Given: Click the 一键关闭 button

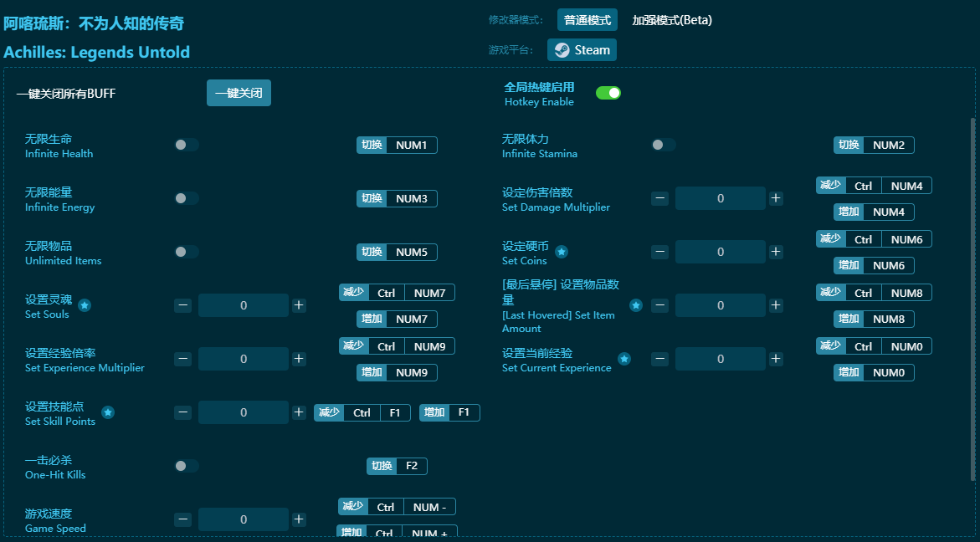Looking at the screenshot, I should tap(239, 93).
